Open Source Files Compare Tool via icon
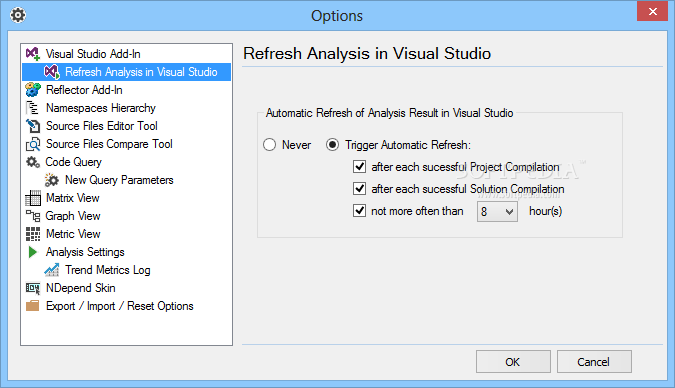 point(33,144)
